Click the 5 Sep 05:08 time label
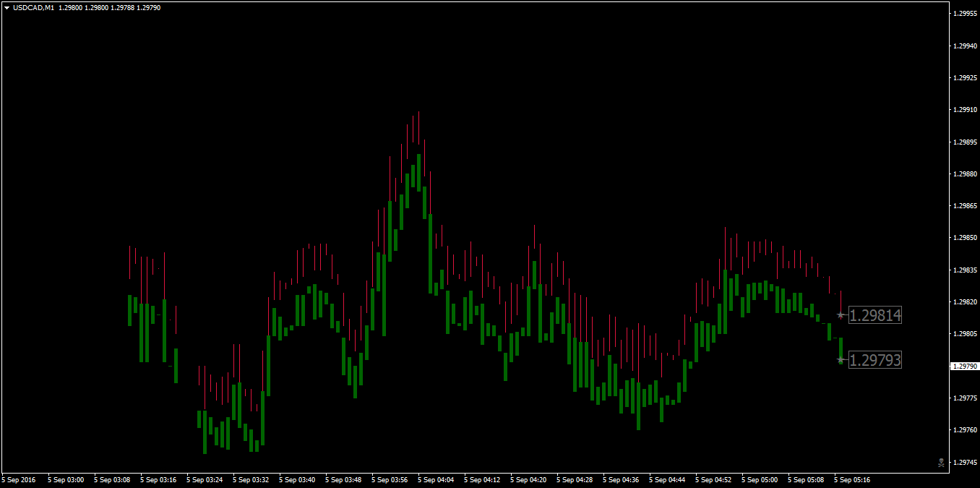The width and height of the screenshot is (980, 488). pyautogui.click(x=806, y=479)
